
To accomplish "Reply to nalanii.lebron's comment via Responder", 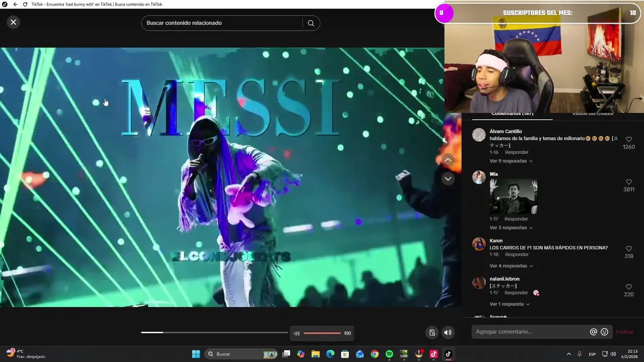I will coord(517,293).
